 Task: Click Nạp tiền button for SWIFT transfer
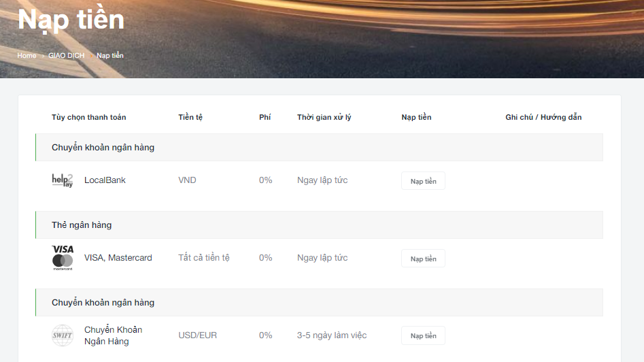[423, 335]
